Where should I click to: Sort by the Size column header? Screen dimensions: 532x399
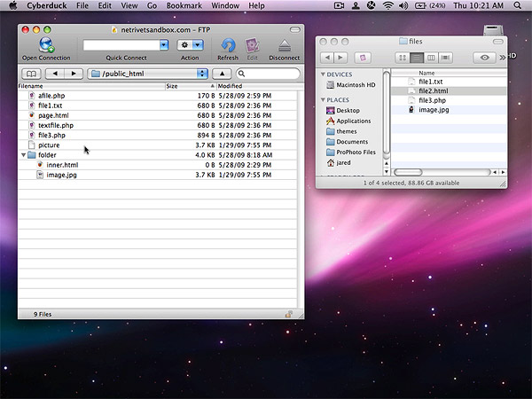[191, 86]
